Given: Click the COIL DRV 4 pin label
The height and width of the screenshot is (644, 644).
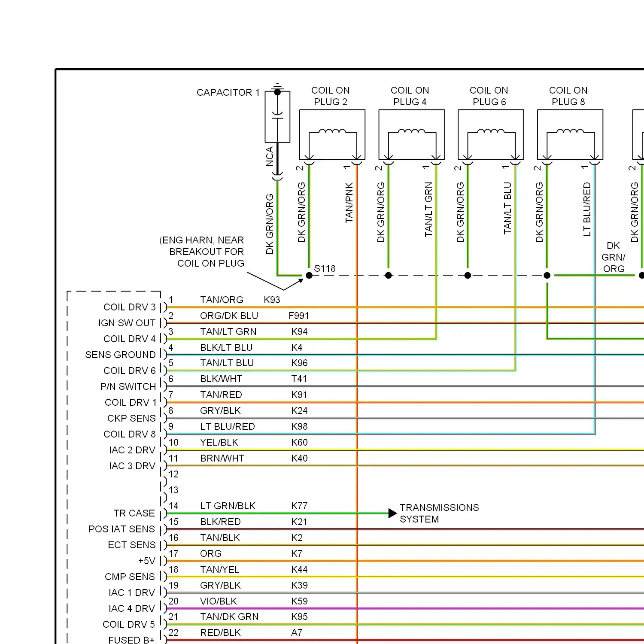Looking at the screenshot, I should [x=130, y=339].
